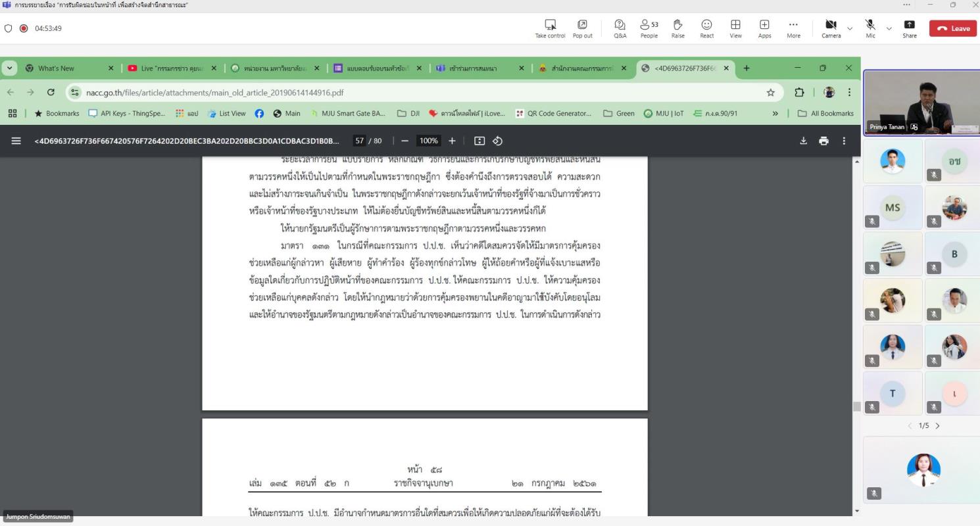This screenshot has height=526, width=980.
Task: Click the MS participant avatar tile
Action: click(893, 208)
